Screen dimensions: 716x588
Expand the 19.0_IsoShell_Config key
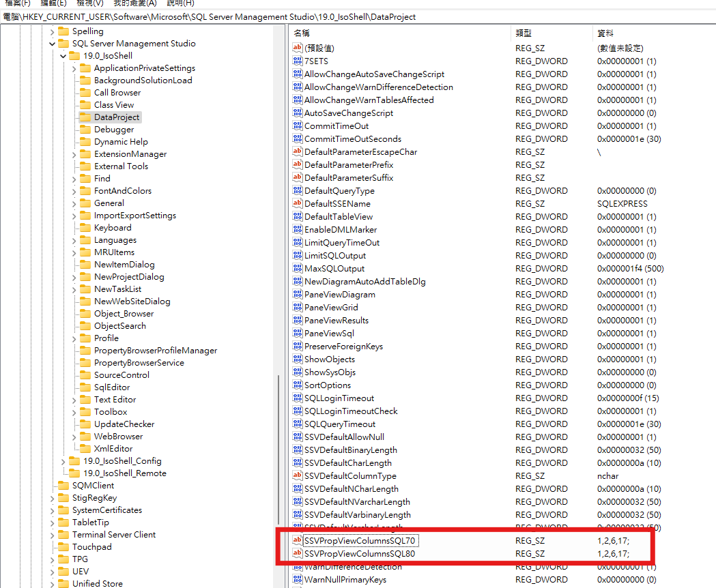tap(63, 461)
